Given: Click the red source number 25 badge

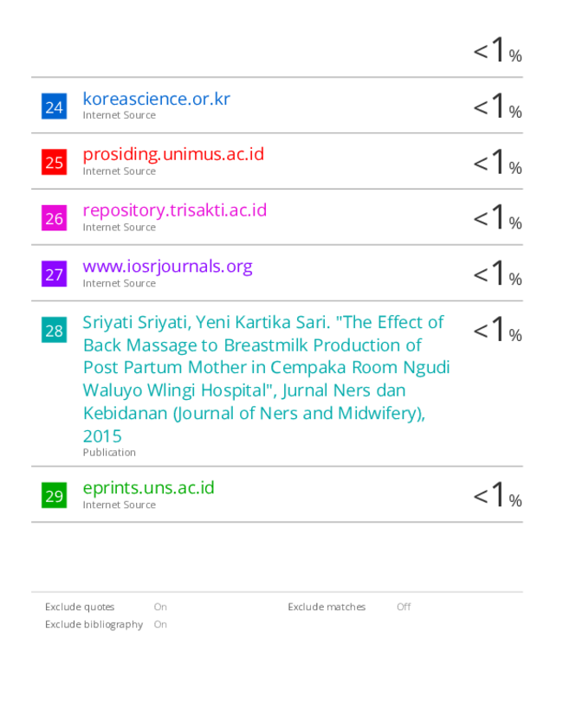Looking at the screenshot, I should (54, 162).
